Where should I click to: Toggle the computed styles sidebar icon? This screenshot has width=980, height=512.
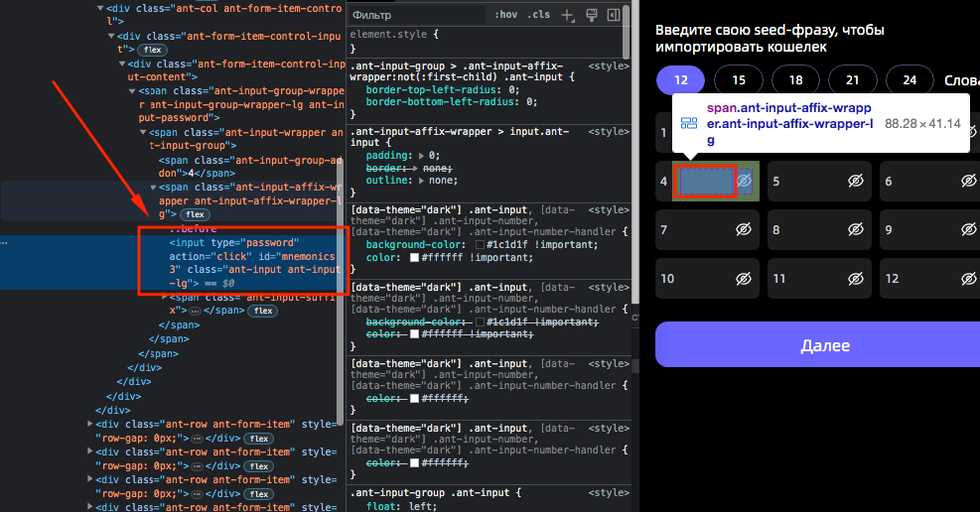coord(614,15)
